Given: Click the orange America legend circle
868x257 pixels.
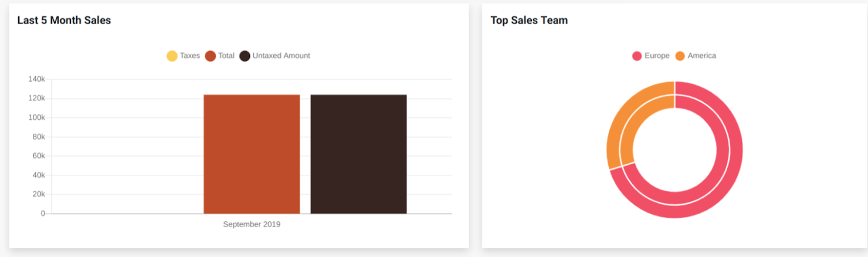Looking at the screenshot, I should point(680,56).
